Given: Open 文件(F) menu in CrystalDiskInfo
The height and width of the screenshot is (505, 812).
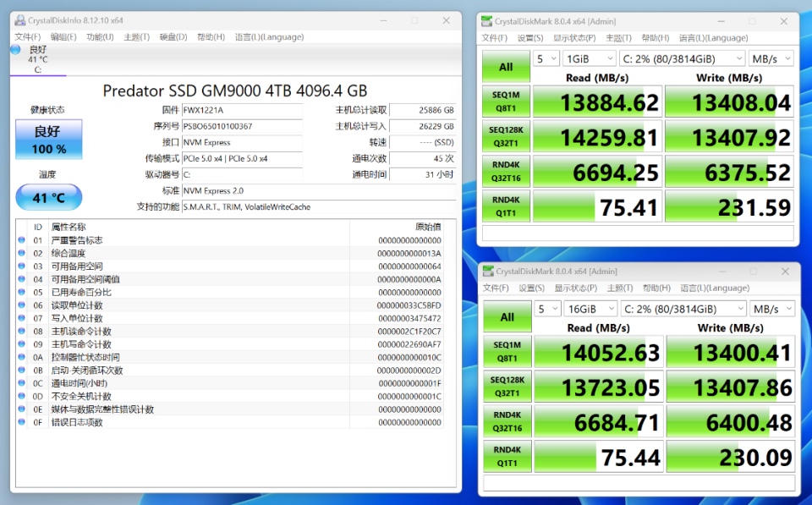Looking at the screenshot, I should tap(27, 36).
